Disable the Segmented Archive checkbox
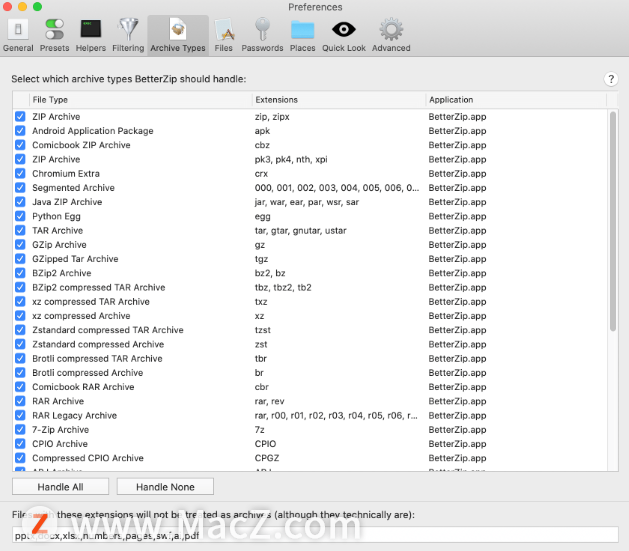This screenshot has height=551, width=629. pos(20,188)
